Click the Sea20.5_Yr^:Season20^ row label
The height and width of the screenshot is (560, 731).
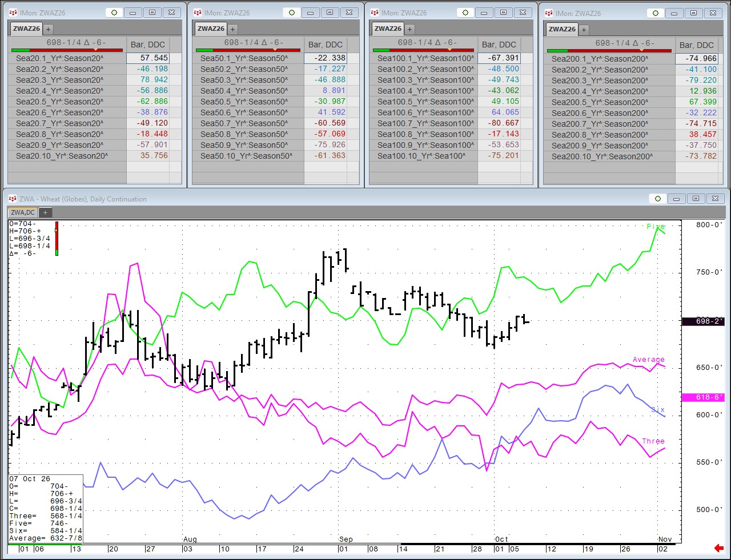point(60,102)
